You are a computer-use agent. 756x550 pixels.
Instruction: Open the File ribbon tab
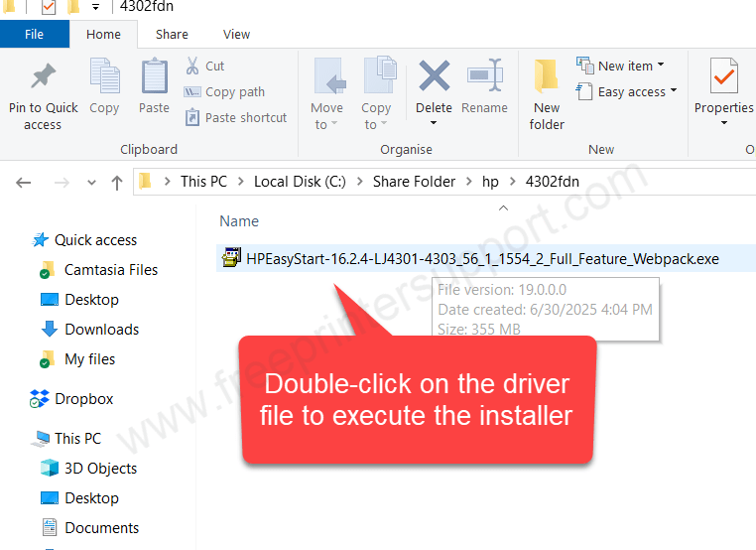pos(35,35)
